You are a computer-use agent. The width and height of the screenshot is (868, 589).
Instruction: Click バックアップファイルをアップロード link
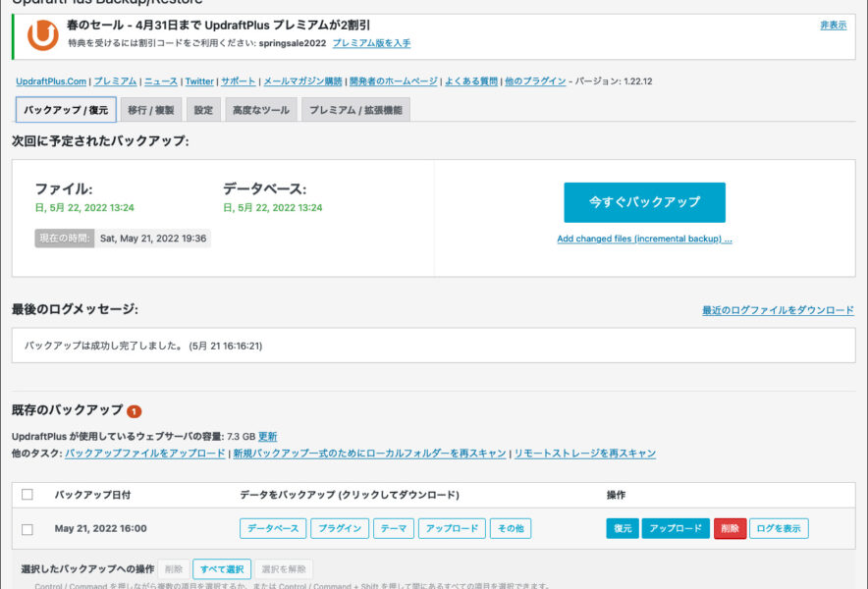pos(145,454)
